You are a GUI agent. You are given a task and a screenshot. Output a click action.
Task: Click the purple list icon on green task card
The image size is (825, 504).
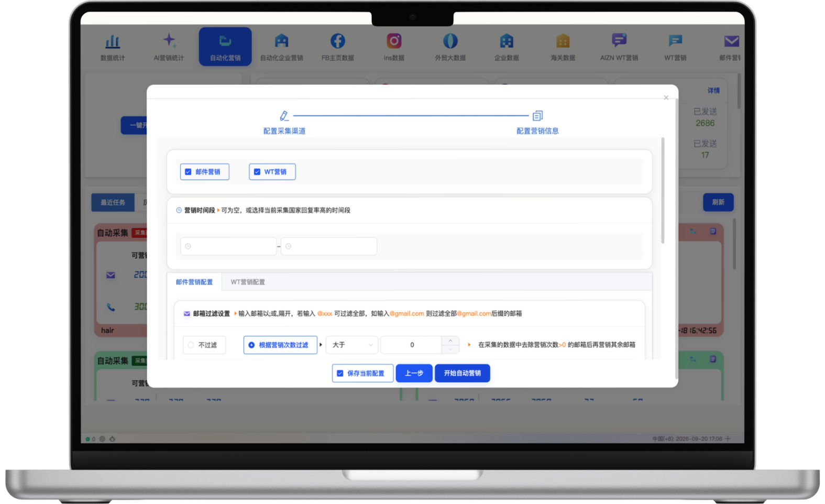[713, 359]
